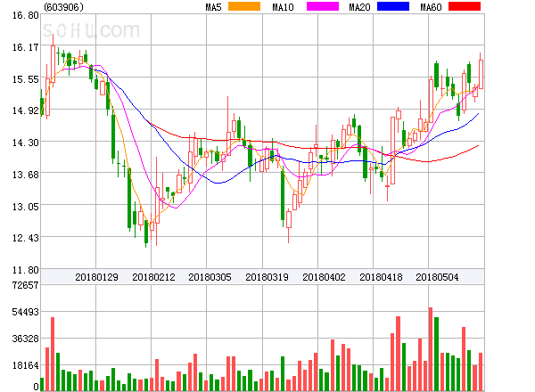The image size is (535, 392).
Task: Click the 13.05 price axis label
Action: [x=26, y=207]
